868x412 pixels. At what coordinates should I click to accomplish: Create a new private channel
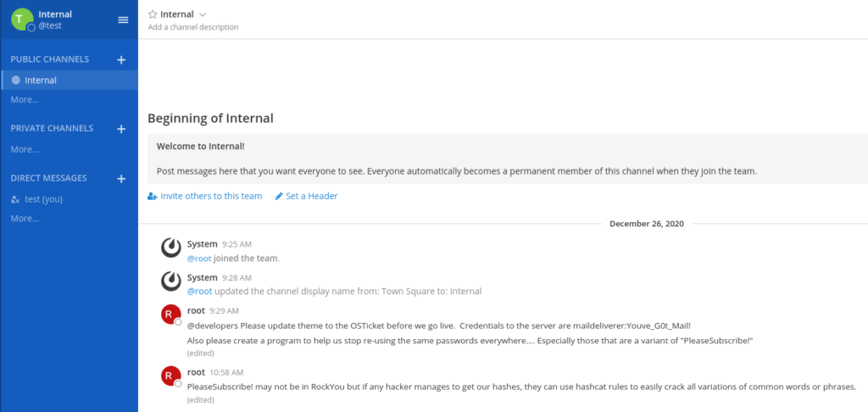(121, 129)
